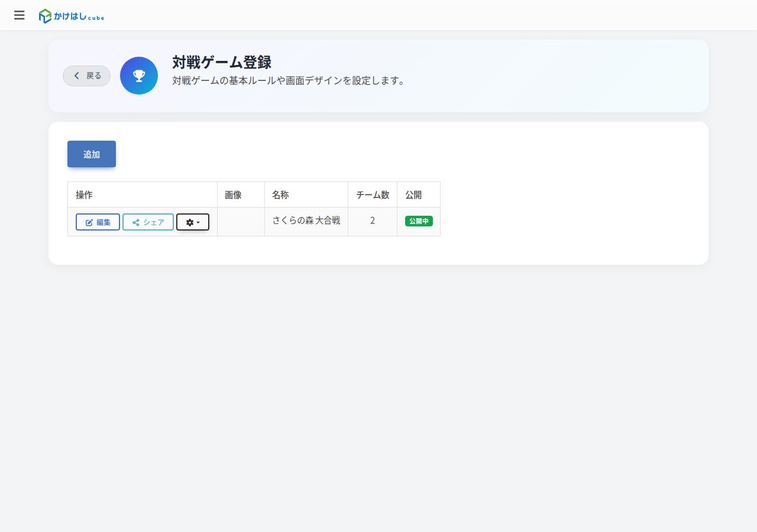Share the game with シェア
The width and height of the screenshot is (757, 532).
[148, 222]
